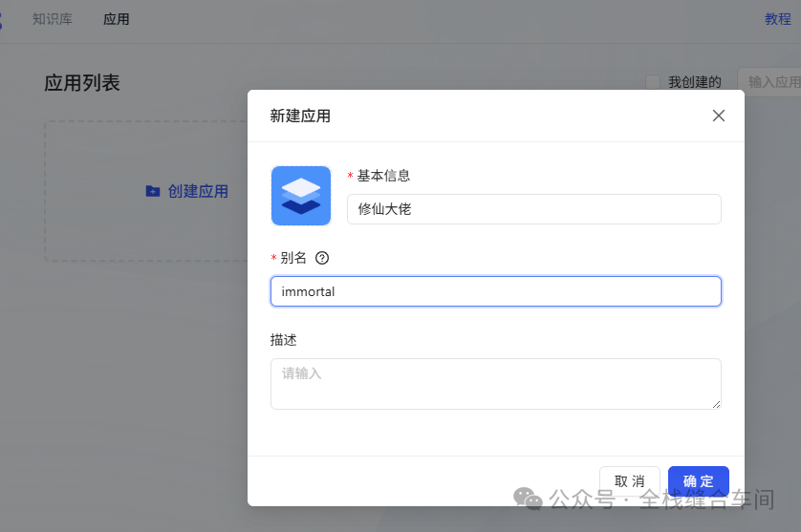
Task: Click the 新建应用 dialog title
Action: (x=300, y=116)
